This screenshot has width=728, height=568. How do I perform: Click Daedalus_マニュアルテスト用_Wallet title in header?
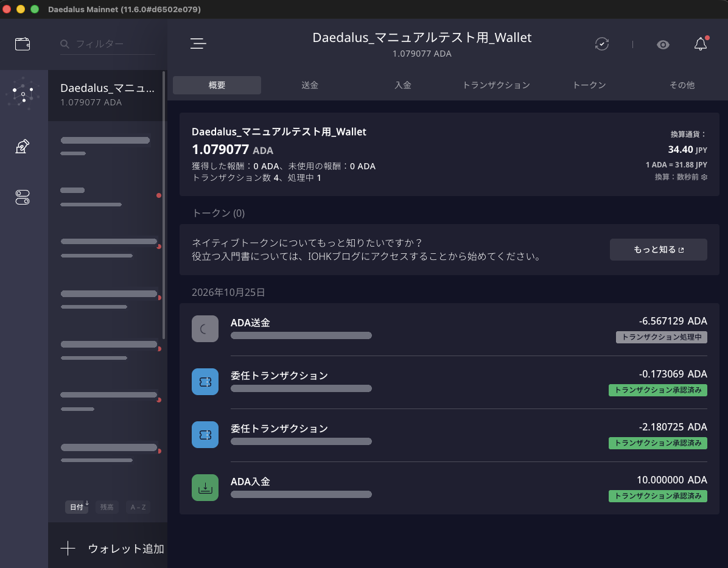(x=422, y=38)
